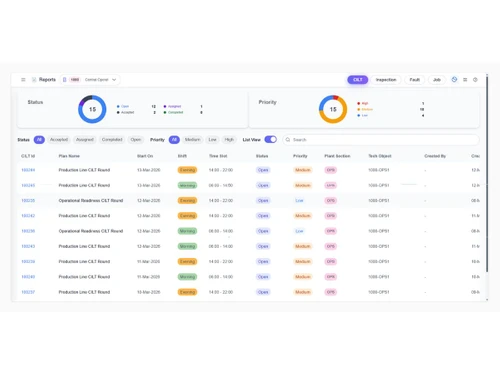
Task: Click the round icon at header's far right
Action: click(x=475, y=80)
